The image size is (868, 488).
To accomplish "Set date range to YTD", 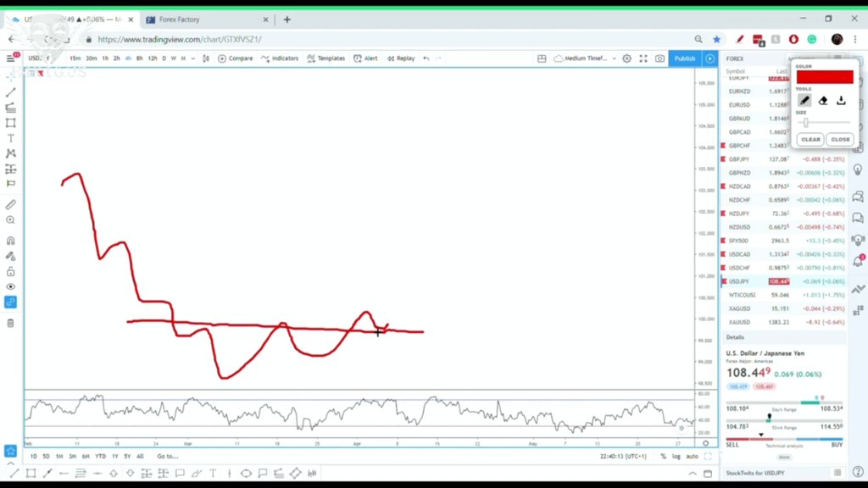I will [x=100, y=457].
